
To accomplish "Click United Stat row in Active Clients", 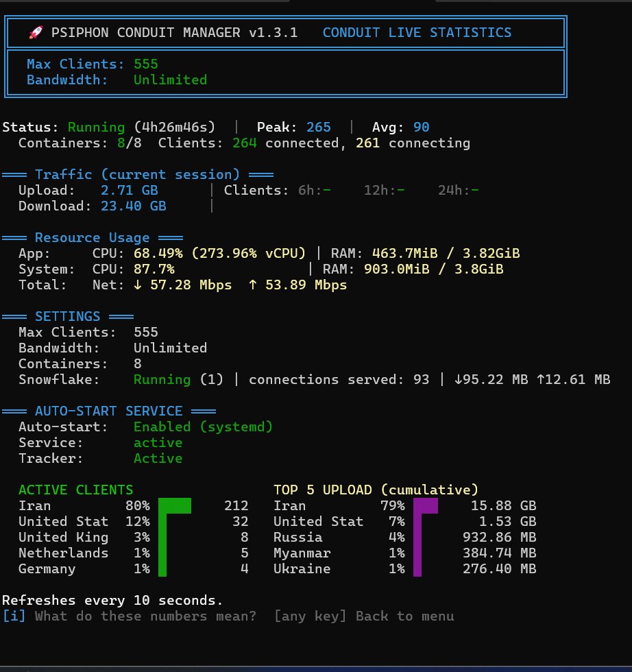I will coord(133,522).
